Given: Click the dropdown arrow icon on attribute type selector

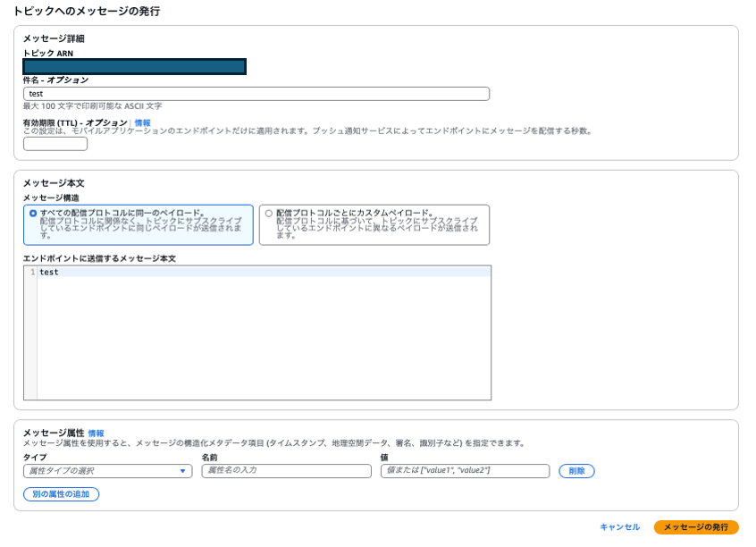Looking at the screenshot, I should click(x=185, y=471).
